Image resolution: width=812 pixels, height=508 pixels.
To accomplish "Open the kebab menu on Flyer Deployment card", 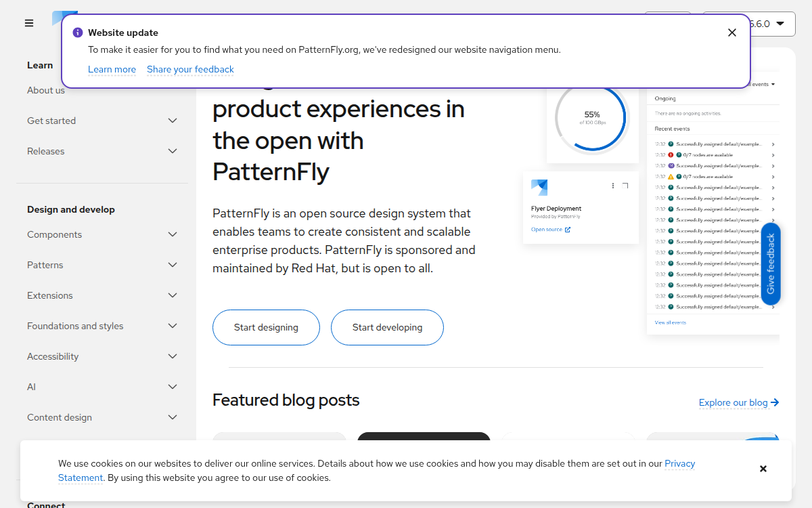I will (x=613, y=186).
